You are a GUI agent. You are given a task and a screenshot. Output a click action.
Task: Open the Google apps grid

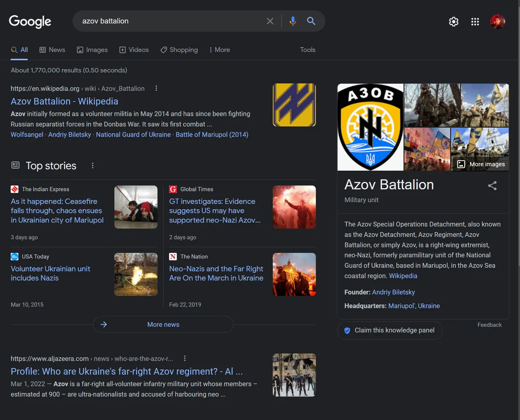pyautogui.click(x=475, y=22)
